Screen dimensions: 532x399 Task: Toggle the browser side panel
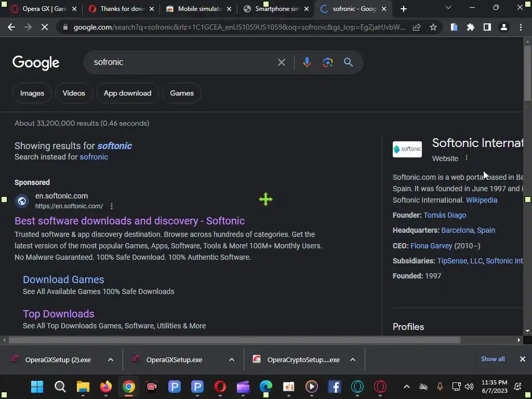[x=487, y=28]
